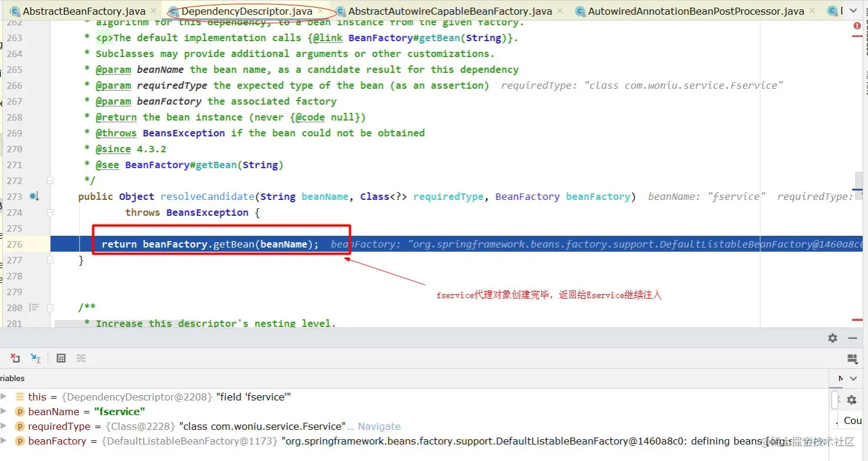Click the BeanFactory#getBean(String) reference at line 271
Screen dimensions: 868x461
[x=204, y=165]
